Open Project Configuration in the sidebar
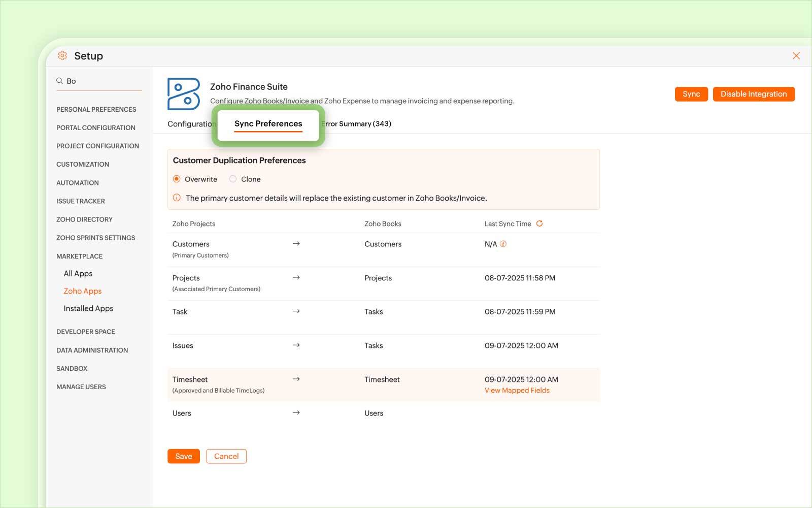Image resolution: width=812 pixels, height=508 pixels. coord(97,146)
